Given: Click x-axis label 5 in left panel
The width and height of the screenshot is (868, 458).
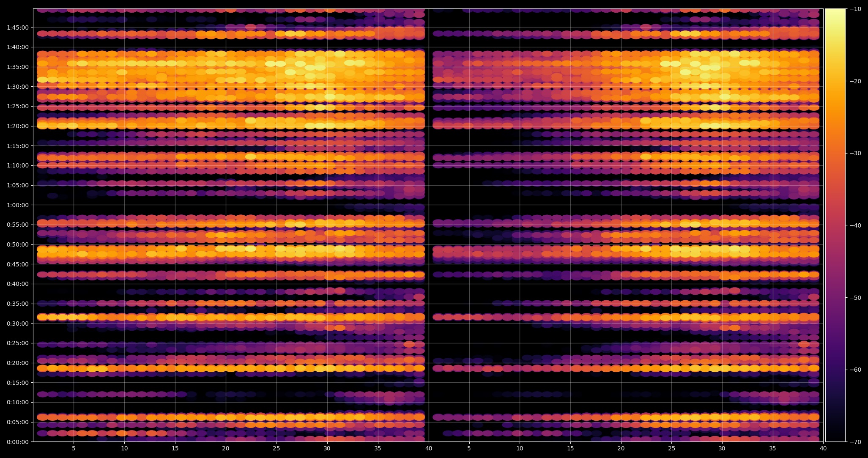Looking at the screenshot, I should [74, 448].
